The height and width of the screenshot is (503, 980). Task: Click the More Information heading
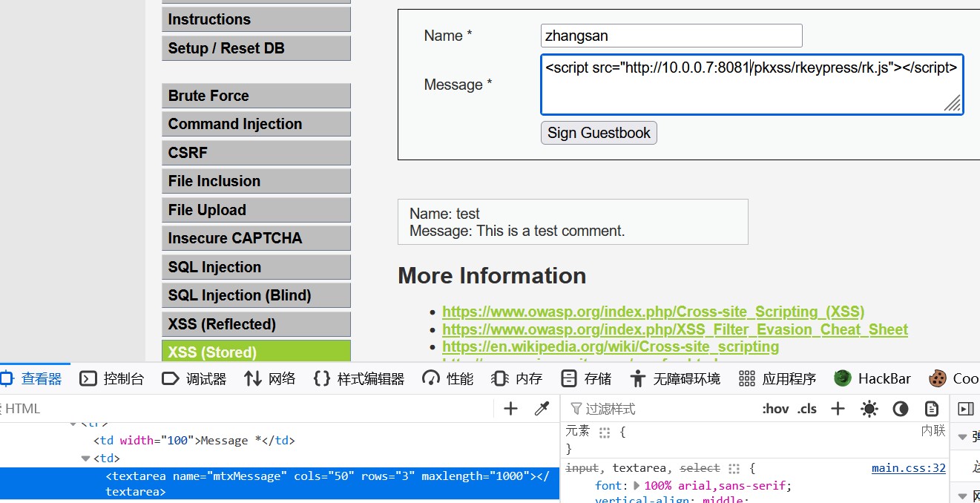click(492, 276)
